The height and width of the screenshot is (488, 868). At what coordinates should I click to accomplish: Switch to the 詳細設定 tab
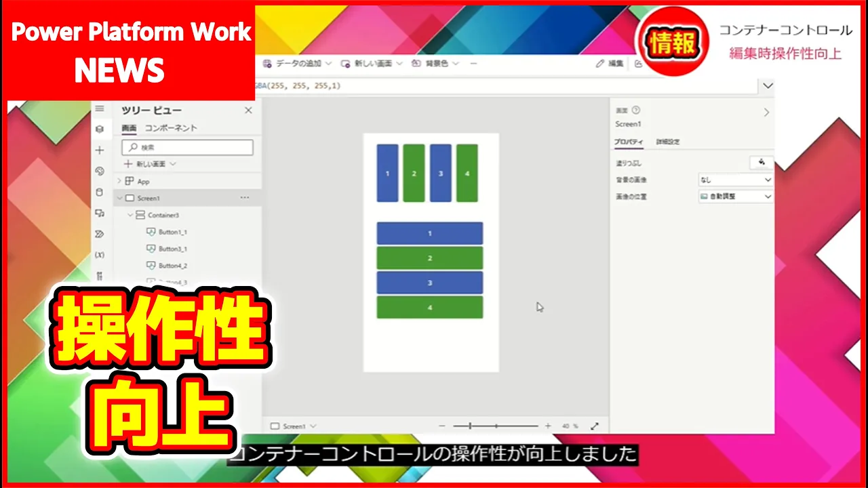(x=668, y=142)
